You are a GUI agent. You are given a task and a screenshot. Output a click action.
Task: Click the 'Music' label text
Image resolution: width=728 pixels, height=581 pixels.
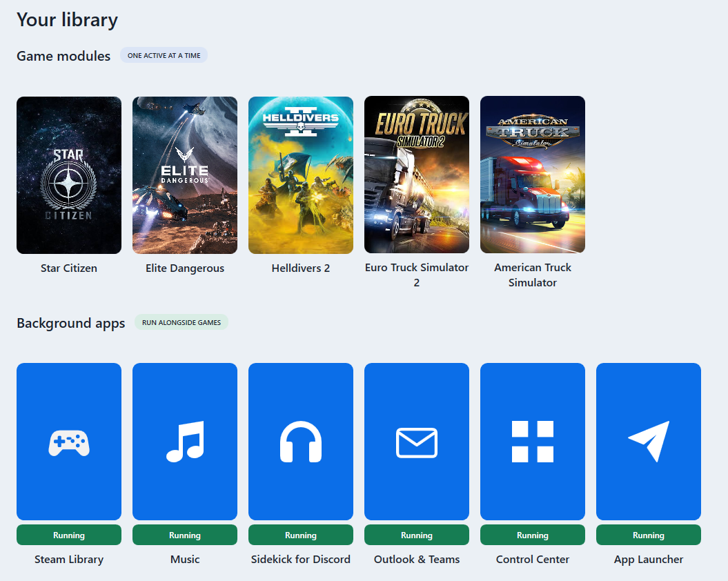click(185, 559)
